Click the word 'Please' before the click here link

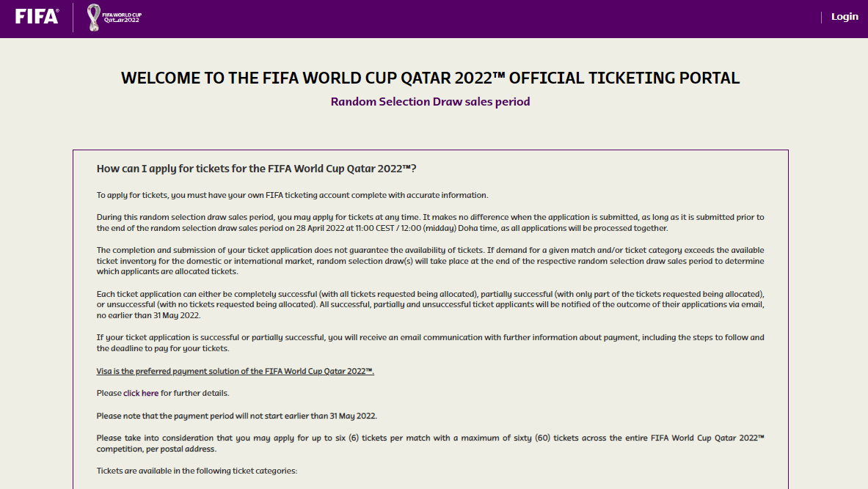109,393
